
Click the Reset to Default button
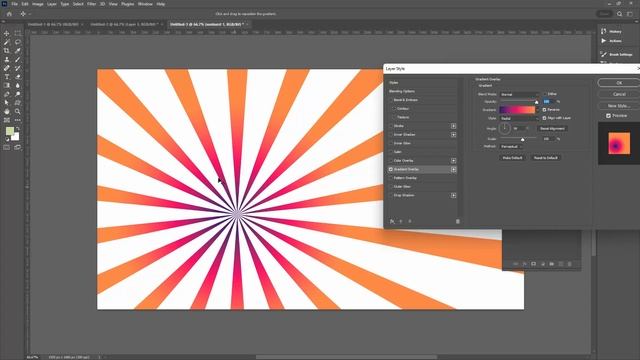click(546, 158)
